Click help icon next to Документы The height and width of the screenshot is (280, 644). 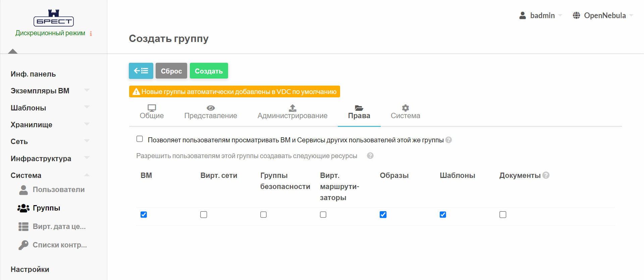546,175
